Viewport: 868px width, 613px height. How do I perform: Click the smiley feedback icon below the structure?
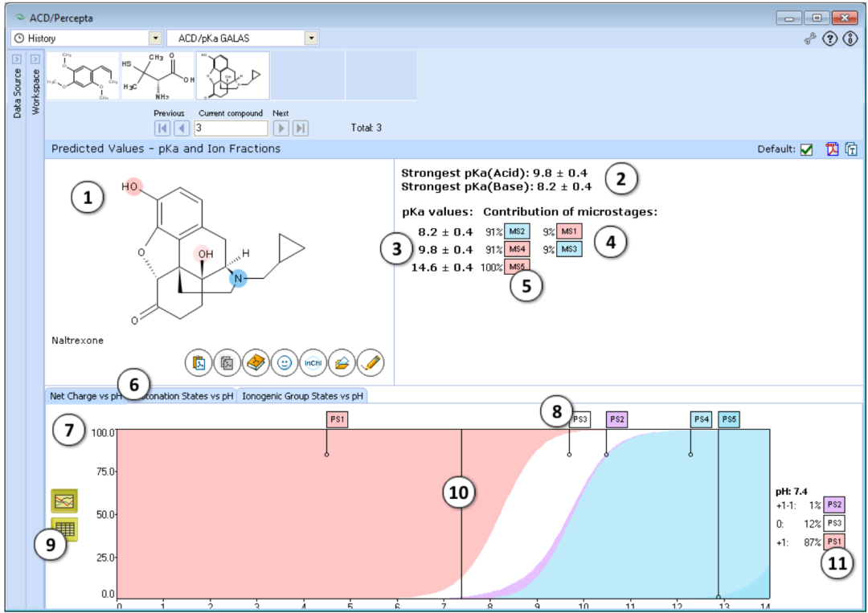pyautogui.click(x=285, y=363)
